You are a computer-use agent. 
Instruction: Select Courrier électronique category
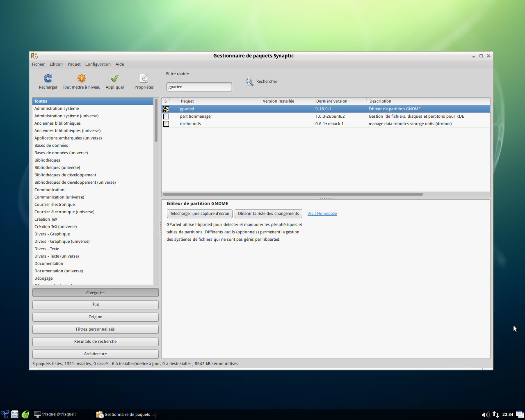click(93, 205)
